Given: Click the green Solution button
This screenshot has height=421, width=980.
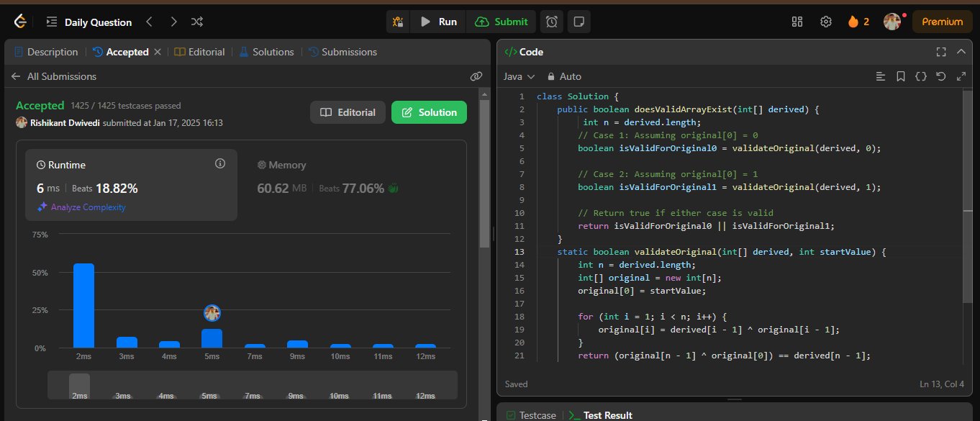Looking at the screenshot, I should click(429, 112).
